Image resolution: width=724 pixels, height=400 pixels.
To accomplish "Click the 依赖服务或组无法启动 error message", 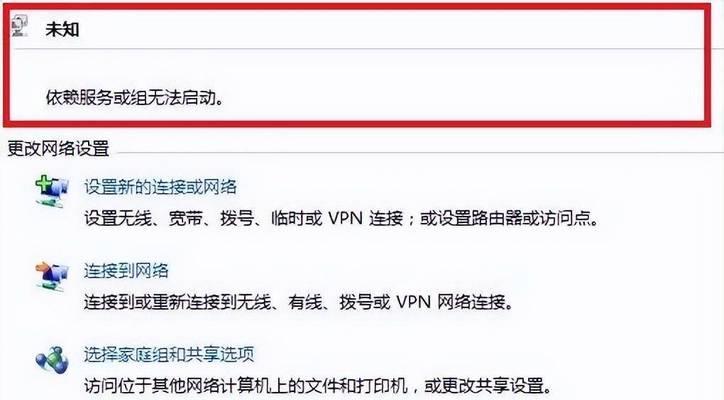I will [134, 97].
